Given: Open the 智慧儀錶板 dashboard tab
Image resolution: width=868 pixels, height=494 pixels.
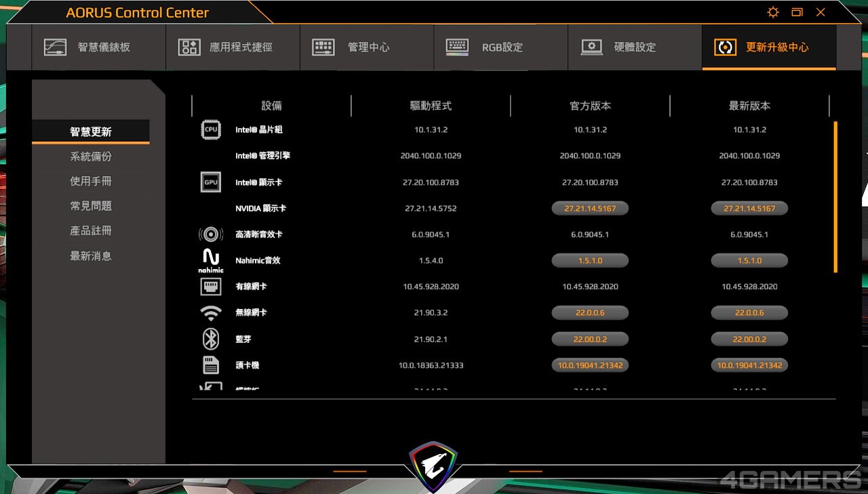Looking at the screenshot, I should 98,47.
